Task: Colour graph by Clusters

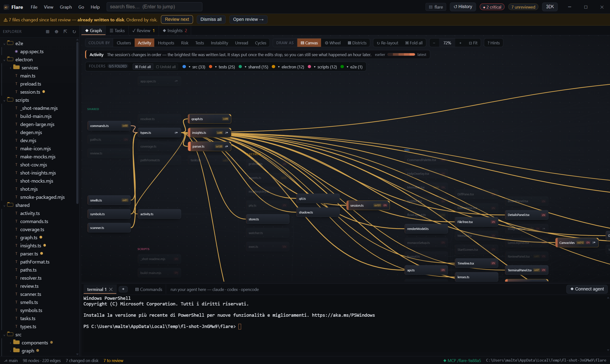Action: (x=124, y=43)
